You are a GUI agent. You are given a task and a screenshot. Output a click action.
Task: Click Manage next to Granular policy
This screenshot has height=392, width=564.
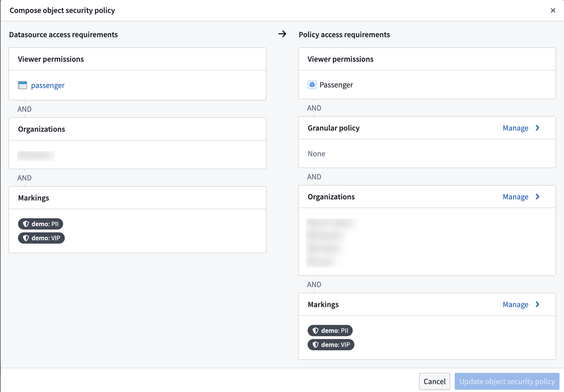coord(515,128)
